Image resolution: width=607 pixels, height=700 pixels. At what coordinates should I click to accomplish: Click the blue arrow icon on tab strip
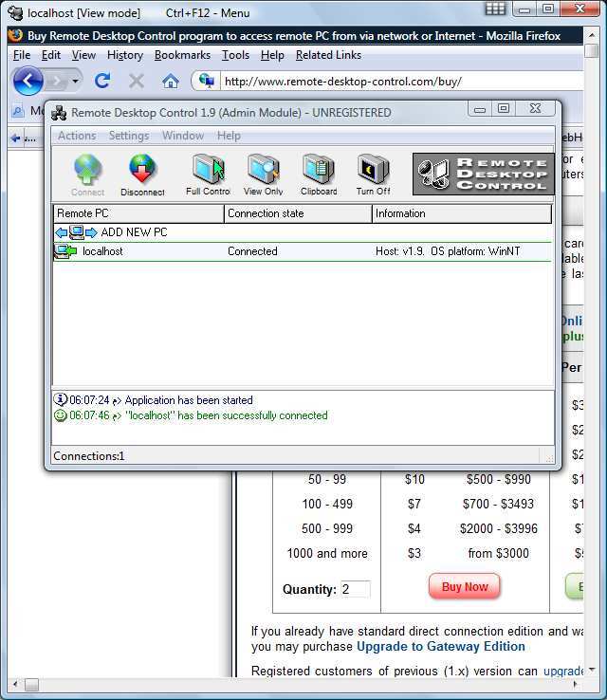(15, 138)
